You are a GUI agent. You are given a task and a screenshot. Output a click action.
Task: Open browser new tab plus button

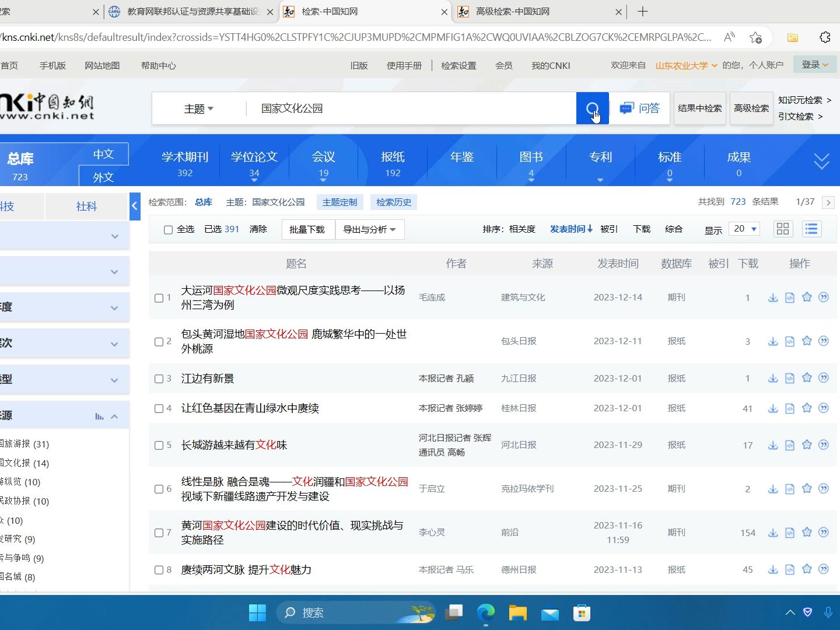(643, 11)
